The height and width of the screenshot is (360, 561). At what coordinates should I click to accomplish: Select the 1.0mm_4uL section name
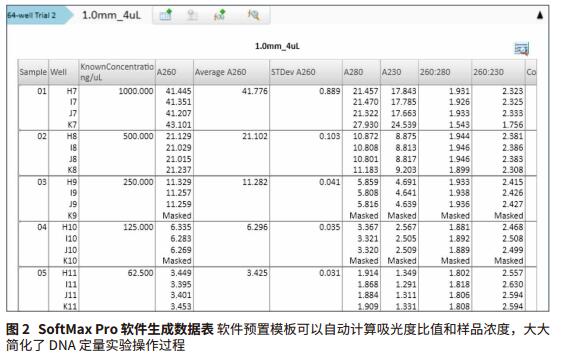tap(112, 15)
